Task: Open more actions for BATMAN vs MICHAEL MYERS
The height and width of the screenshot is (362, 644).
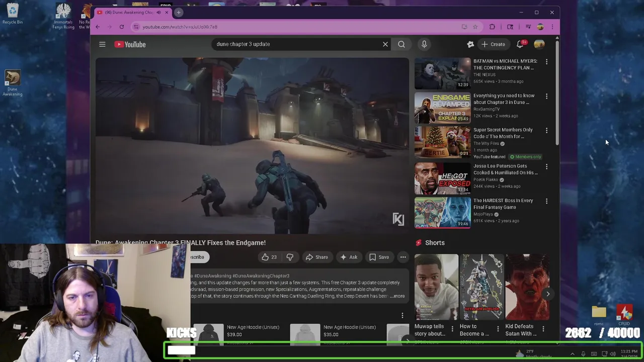Action: (x=546, y=62)
